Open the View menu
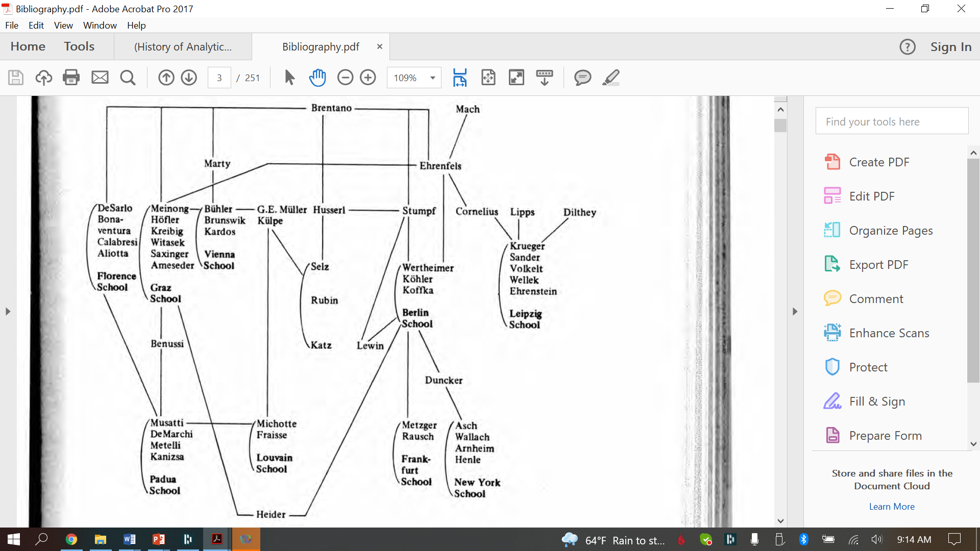This screenshot has height=551, width=980. pyautogui.click(x=63, y=25)
